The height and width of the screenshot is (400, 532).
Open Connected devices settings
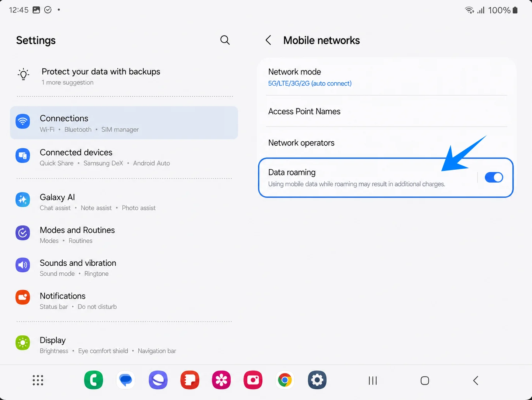pyautogui.click(x=124, y=157)
